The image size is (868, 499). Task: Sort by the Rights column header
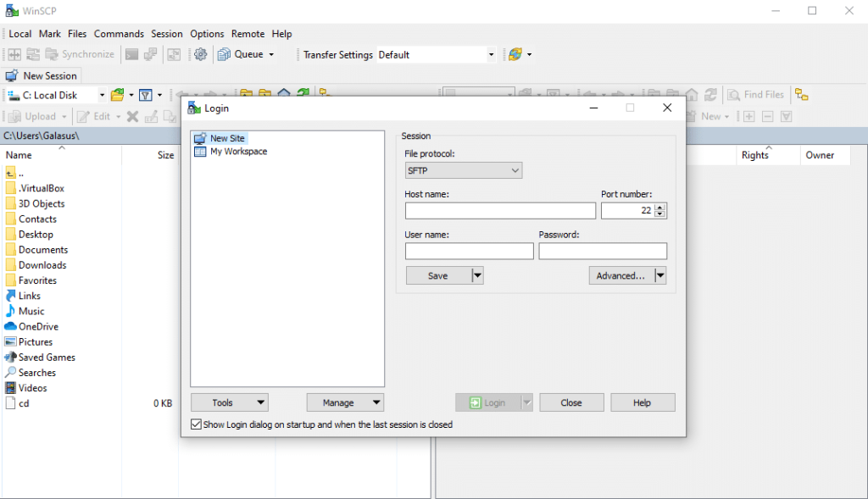pyautogui.click(x=769, y=155)
